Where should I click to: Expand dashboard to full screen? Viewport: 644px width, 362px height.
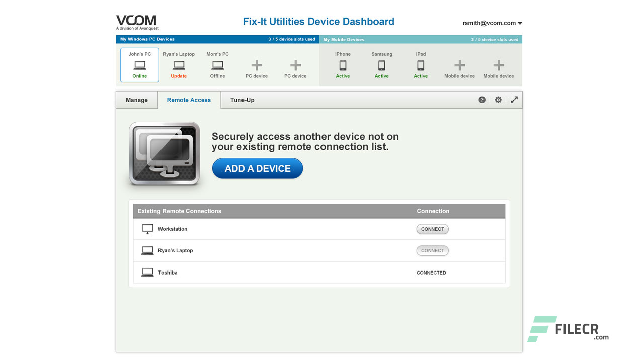514,100
